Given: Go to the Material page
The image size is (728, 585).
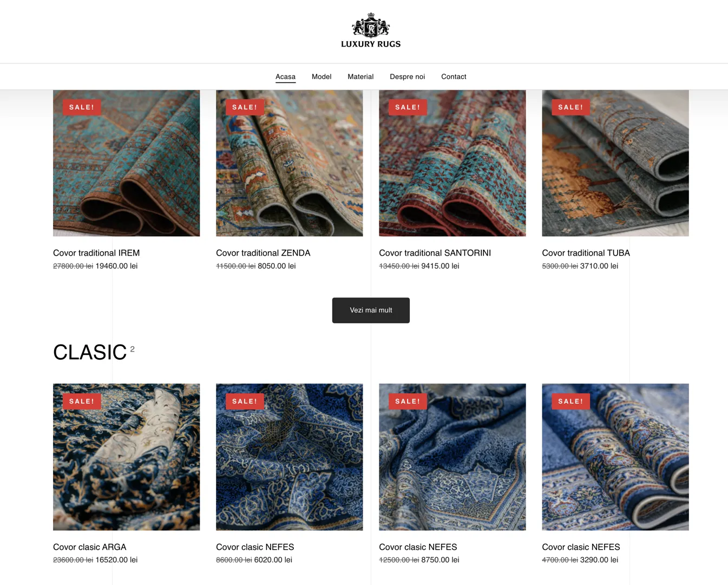Looking at the screenshot, I should coord(360,77).
